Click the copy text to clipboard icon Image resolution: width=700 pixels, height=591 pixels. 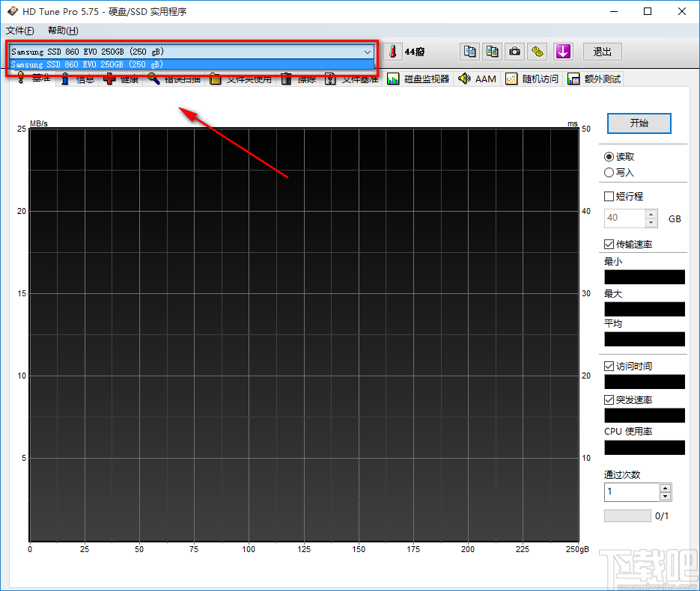(469, 52)
